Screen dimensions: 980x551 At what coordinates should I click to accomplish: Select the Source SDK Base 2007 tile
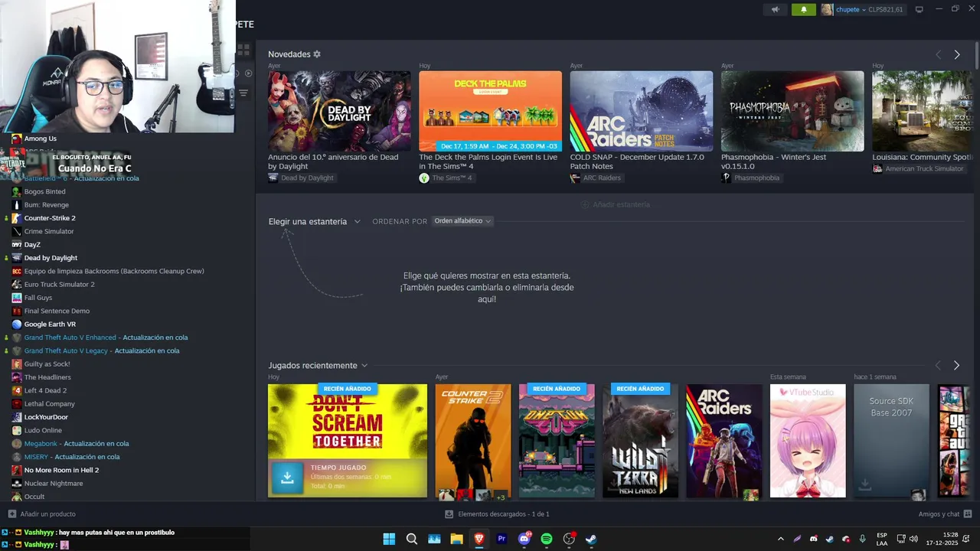[x=891, y=441]
